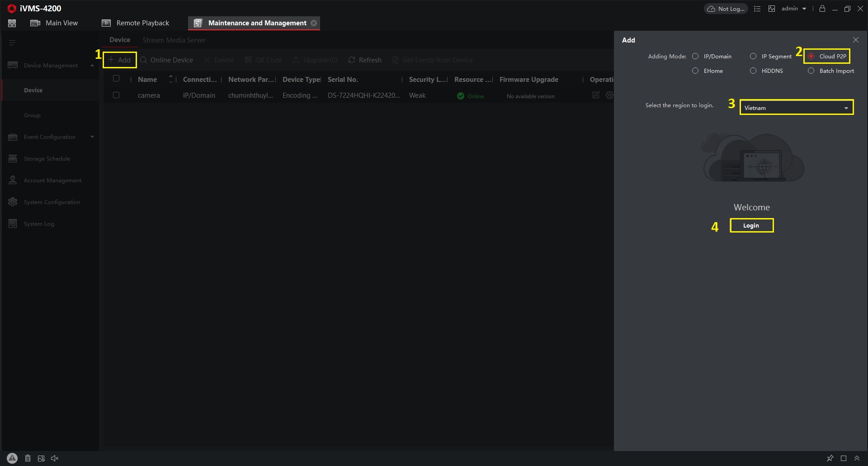This screenshot has width=868, height=466.
Task: Lock the client with the padlock icon
Action: (822, 9)
